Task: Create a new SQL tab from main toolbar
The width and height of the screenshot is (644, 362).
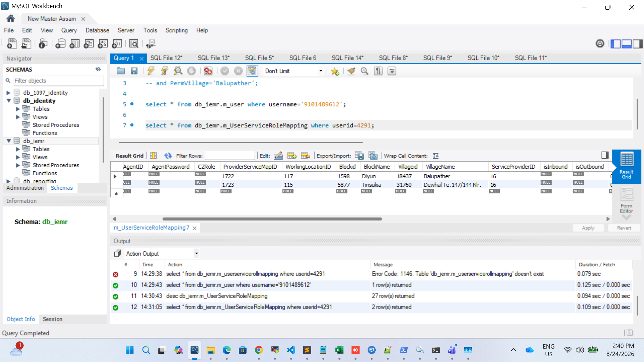Action: (x=12, y=44)
